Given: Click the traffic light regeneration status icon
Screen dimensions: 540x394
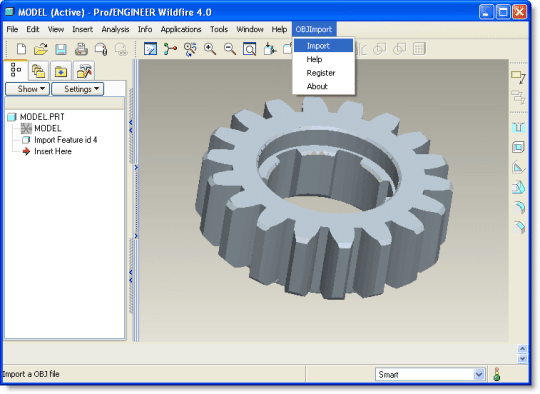Looking at the screenshot, I should (497, 374).
